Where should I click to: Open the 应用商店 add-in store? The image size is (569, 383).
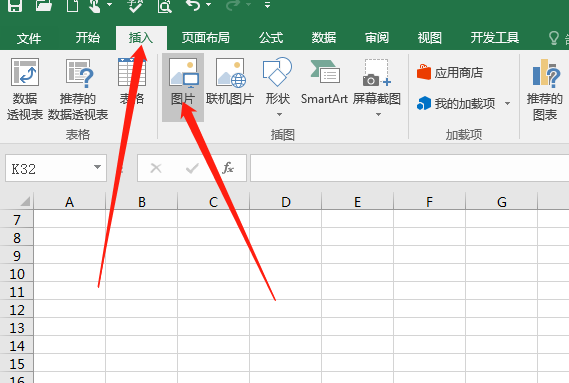tap(450, 73)
